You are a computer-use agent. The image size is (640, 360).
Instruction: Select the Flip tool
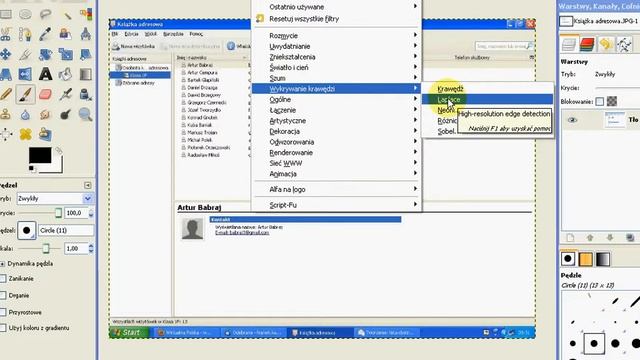click(25, 74)
